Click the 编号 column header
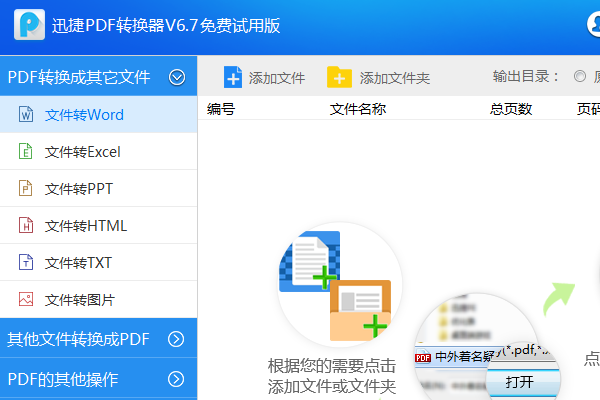 coord(221,109)
